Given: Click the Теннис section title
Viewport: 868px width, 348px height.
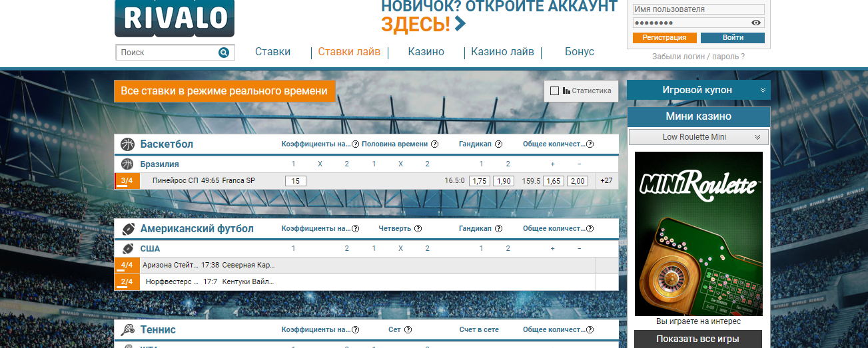Looking at the screenshot, I should 158,329.
